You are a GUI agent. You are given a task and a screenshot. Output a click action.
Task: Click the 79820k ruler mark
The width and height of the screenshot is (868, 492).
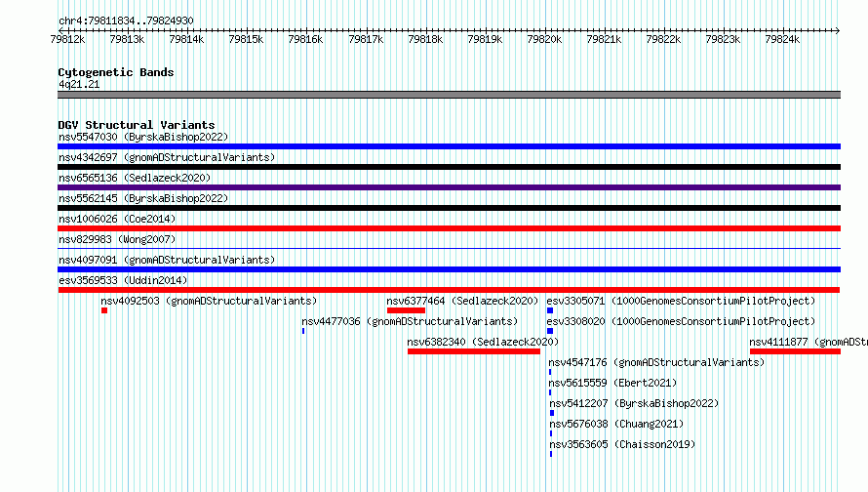(544, 39)
